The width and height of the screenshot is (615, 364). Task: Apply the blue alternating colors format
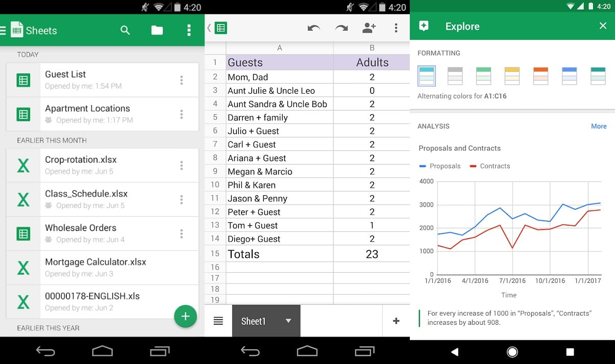(x=569, y=76)
